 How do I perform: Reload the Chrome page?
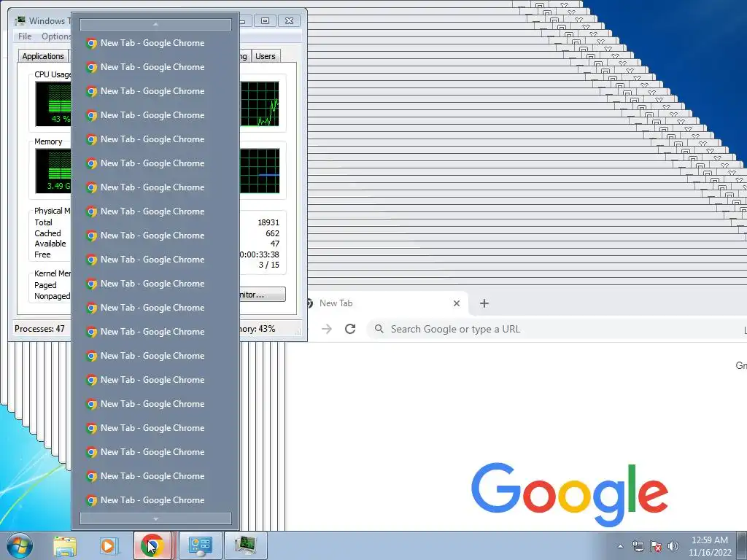[x=350, y=329]
